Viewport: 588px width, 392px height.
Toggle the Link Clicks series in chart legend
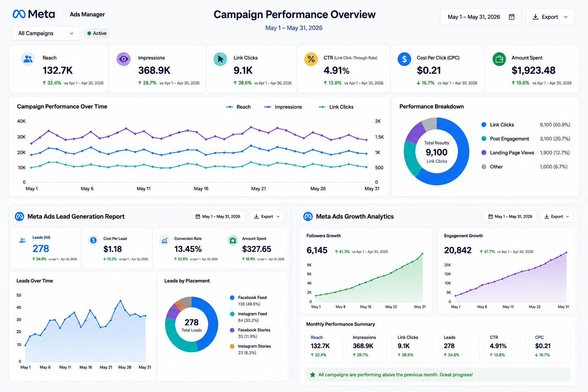[336, 107]
